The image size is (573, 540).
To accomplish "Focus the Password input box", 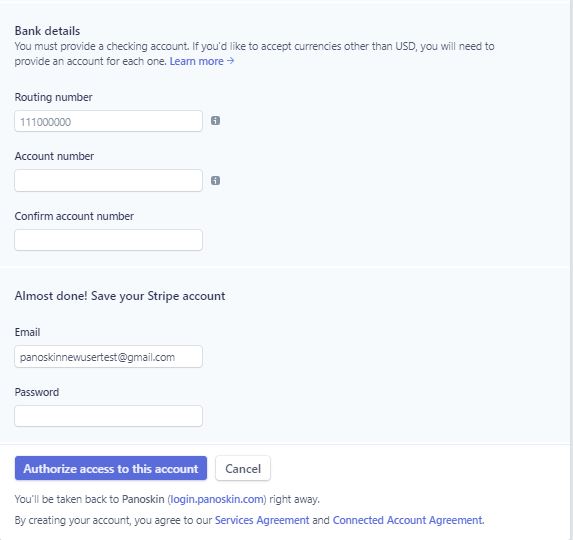I will point(109,416).
